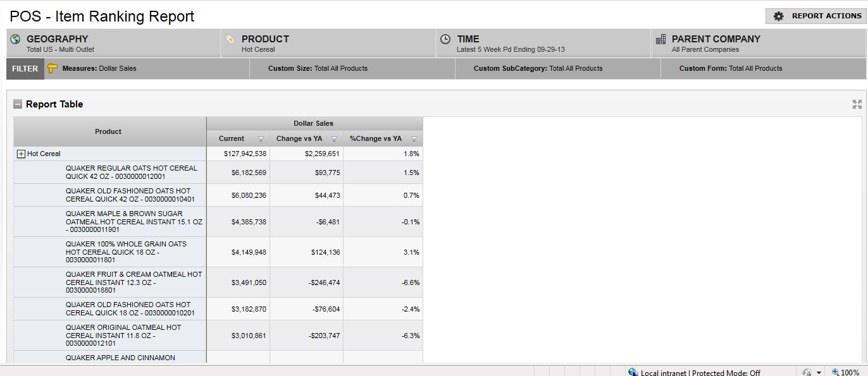Image resolution: width=868 pixels, height=376 pixels.
Task: Expand the report table to full screen
Action: pos(857,104)
